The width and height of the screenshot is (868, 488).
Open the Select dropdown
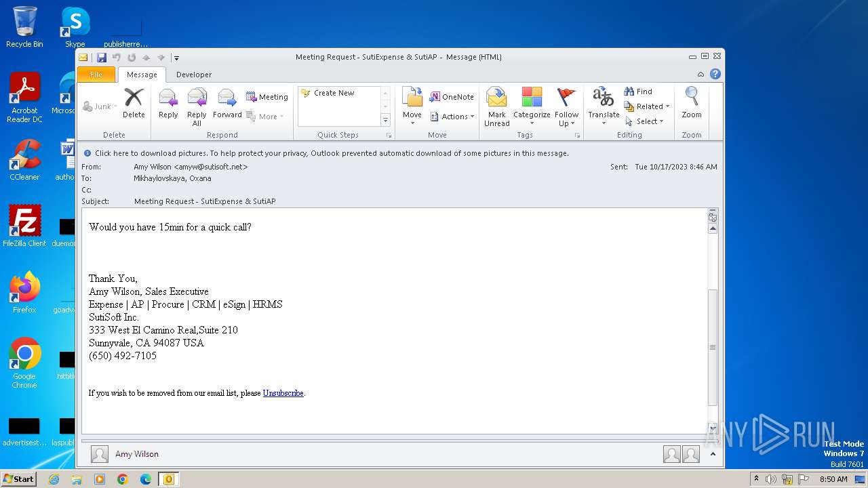click(x=644, y=121)
